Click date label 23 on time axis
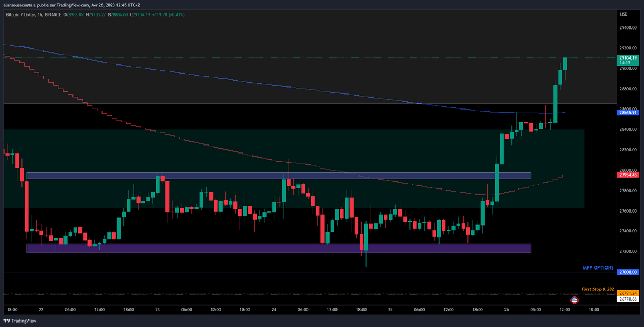 point(158,310)
